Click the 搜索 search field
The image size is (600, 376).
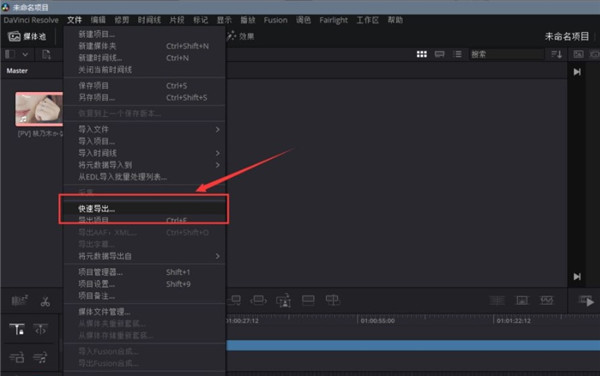click(507, 54)
